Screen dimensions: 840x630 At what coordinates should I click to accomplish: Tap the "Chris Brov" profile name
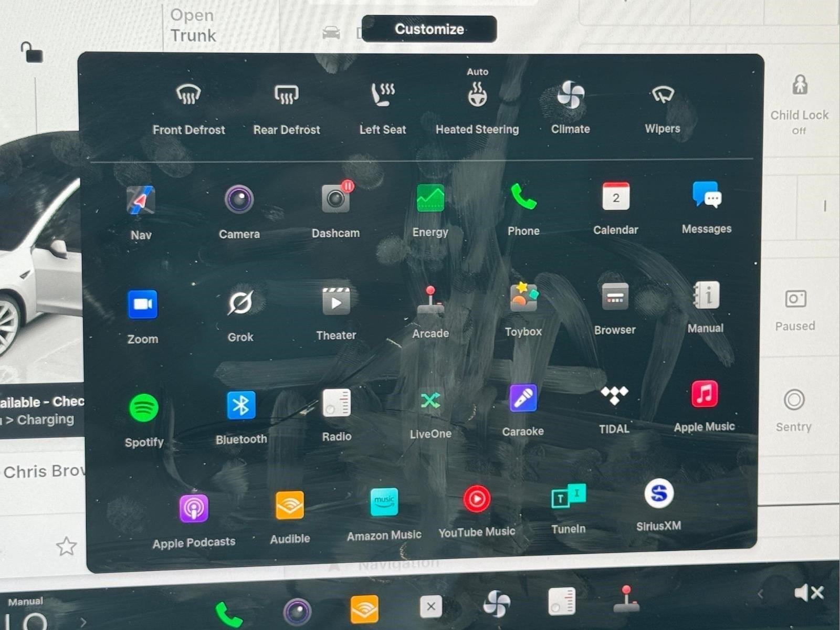click(x=43, y=471)
